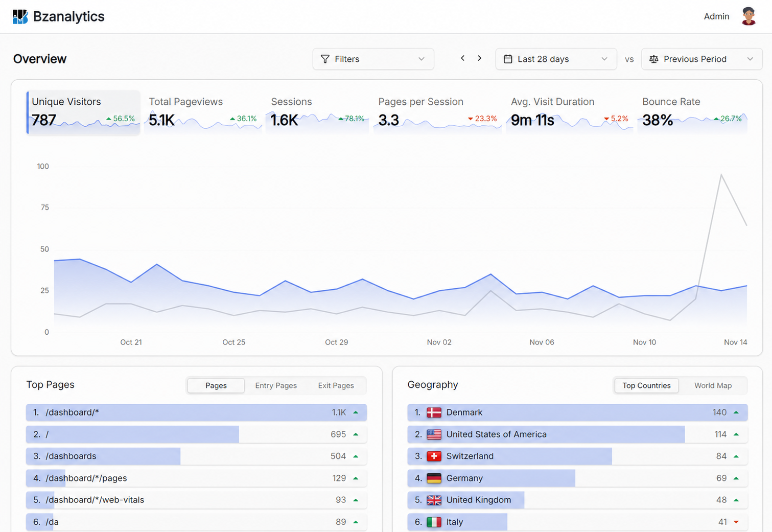Click the Nov 14 peak on the chart
This screenshot has width=772, height=532.
pos(721,175)
